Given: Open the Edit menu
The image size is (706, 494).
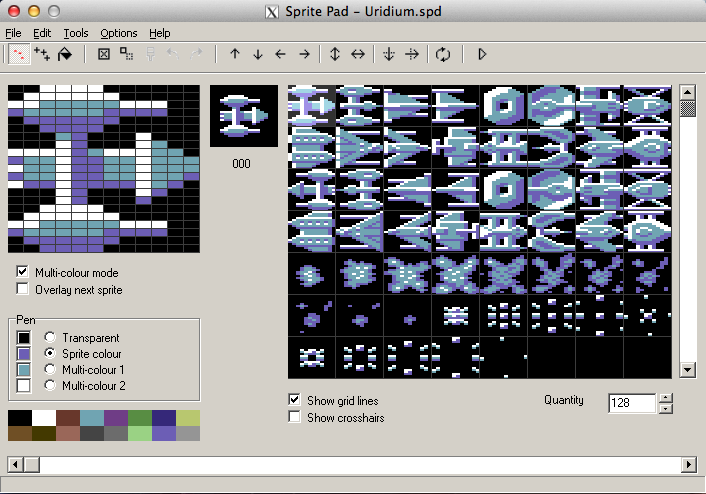Looking at the screenshot, I should (42, 33).
